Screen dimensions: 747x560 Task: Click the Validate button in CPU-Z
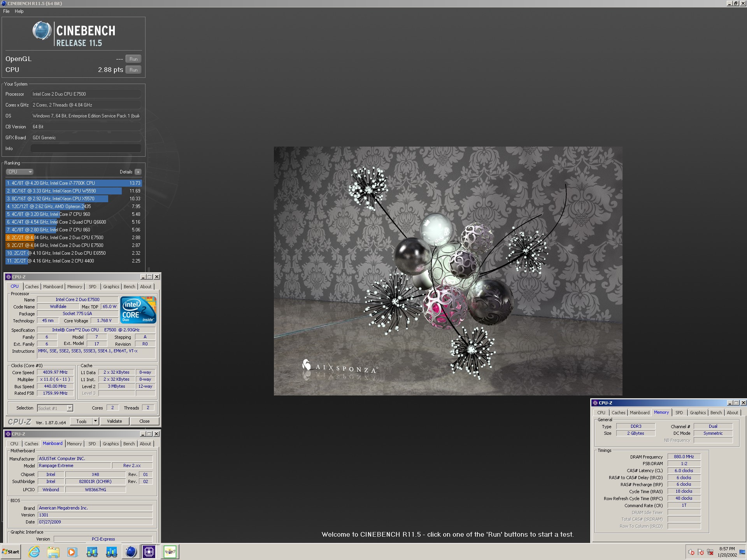tap(114, 421)
